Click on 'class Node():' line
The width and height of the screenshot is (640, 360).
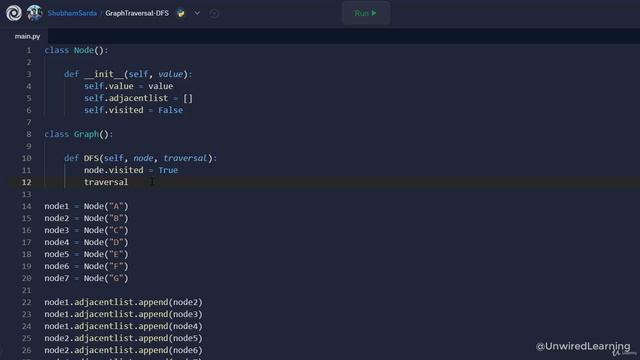[x=76, y=50]
